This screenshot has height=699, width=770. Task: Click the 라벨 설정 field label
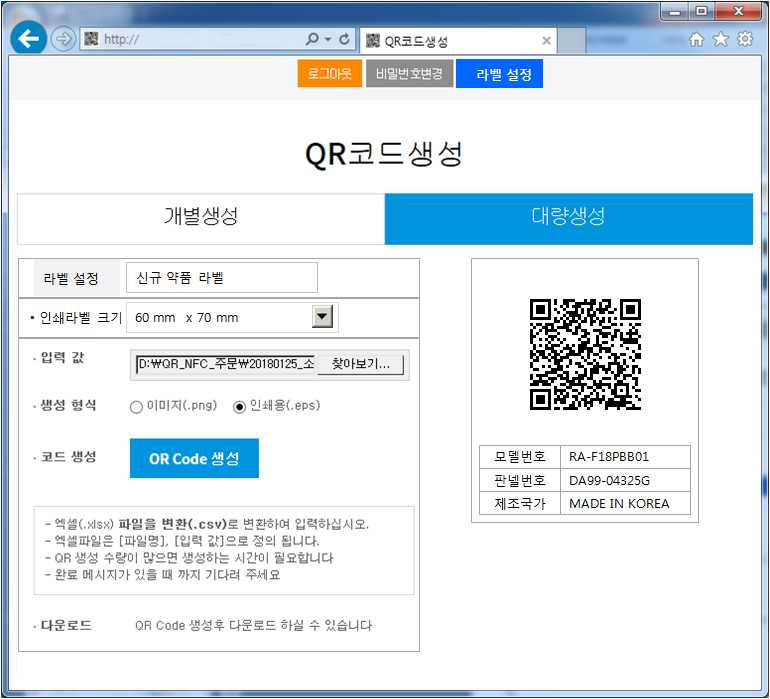(71, 279)
